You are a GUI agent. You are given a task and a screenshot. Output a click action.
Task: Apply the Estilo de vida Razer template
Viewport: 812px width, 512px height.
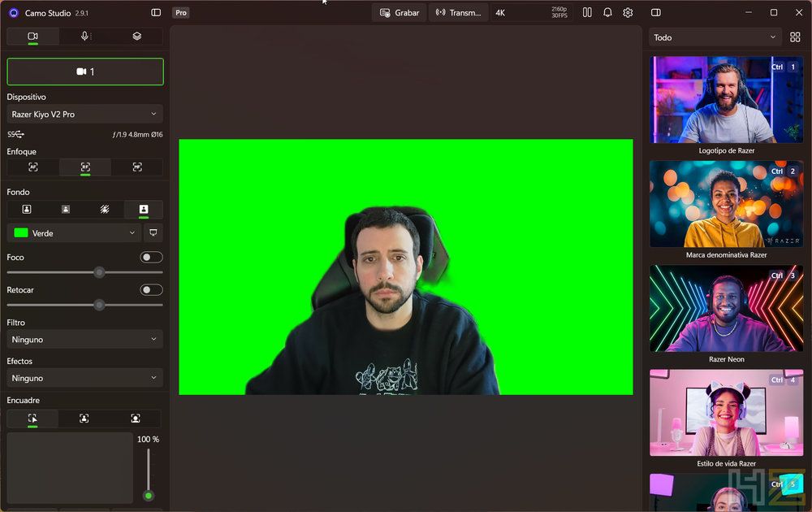(x=727, y=413)
